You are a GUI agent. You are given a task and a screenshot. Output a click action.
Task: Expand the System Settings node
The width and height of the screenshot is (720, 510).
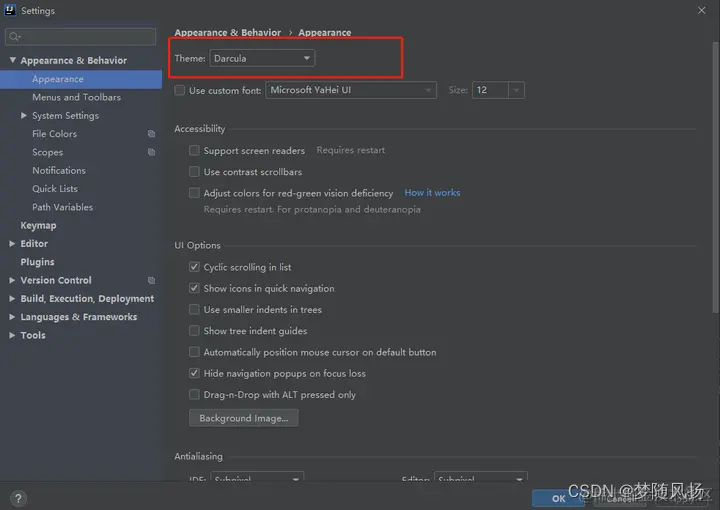pos(24,115)
